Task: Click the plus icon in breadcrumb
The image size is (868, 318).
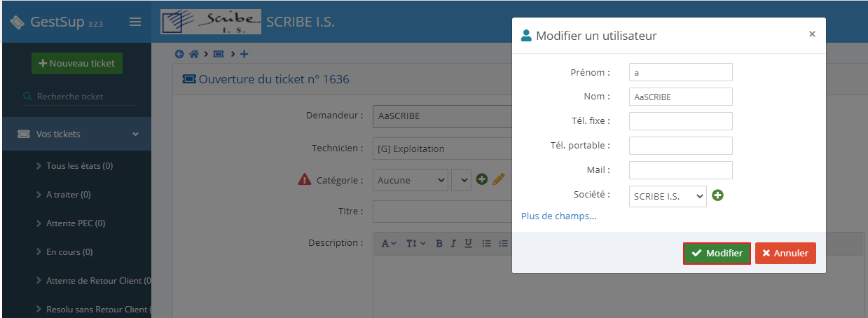Action: 244,54
